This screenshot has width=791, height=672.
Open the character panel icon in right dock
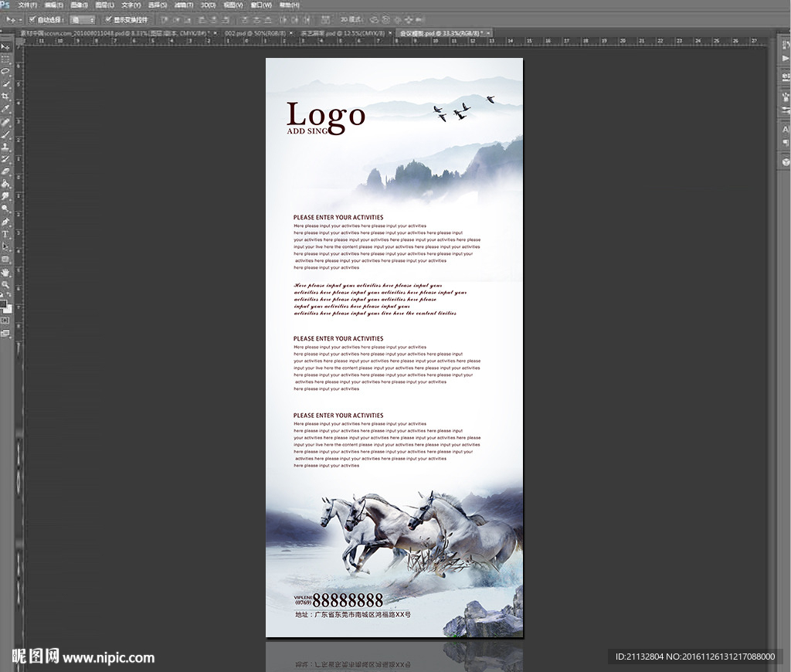(786, 130)
